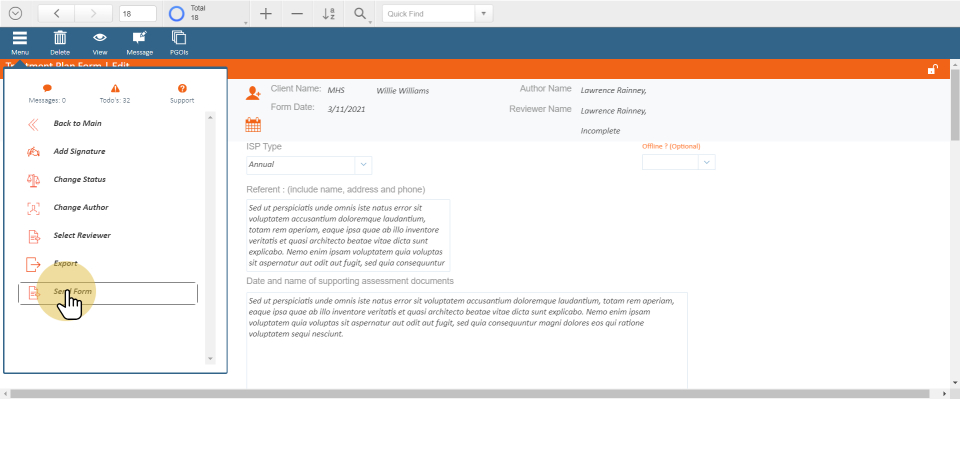Click the Delete trash can icon
The width and height of the screenshot is (960, 469).
point(60,38)
